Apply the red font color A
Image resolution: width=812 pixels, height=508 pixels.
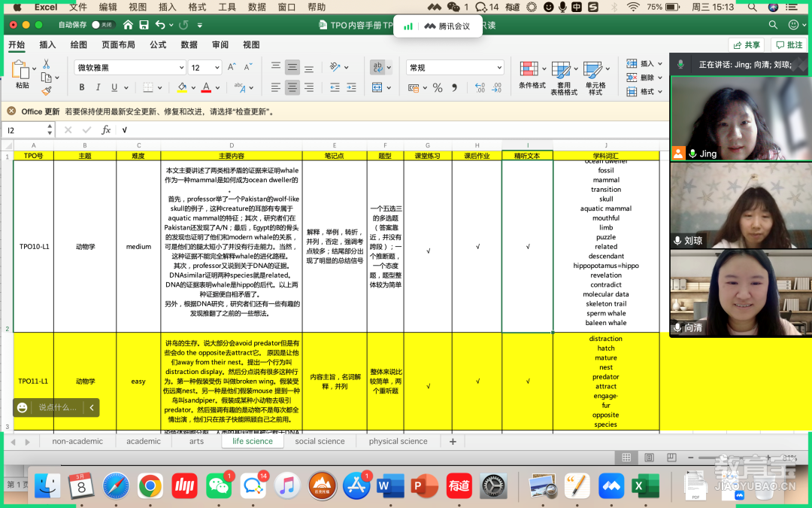click(x=206, y=87)
